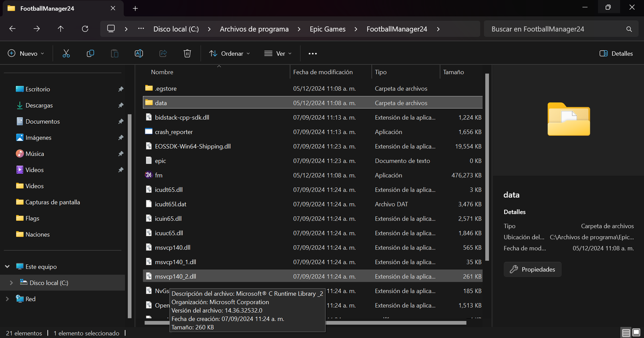The image size is (644, 338).
Task: Click the bidstack-cpp-sdk.dll file icon
Action: point(148,117)
